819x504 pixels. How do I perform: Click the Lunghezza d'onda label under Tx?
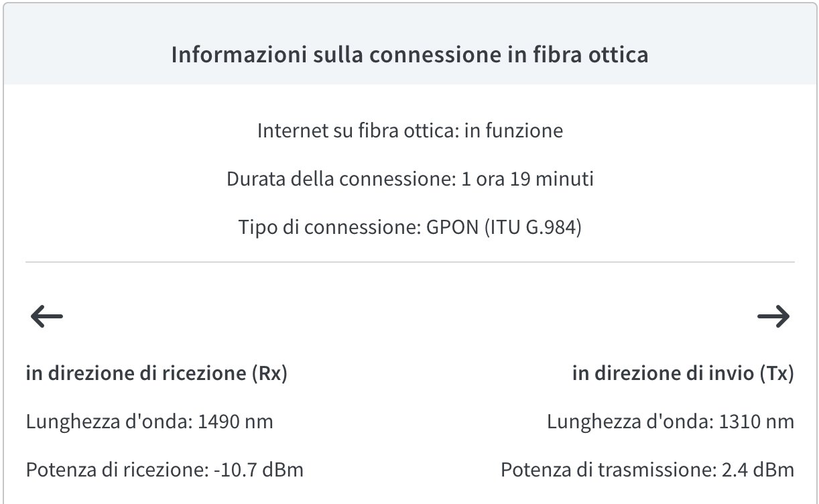630,422
